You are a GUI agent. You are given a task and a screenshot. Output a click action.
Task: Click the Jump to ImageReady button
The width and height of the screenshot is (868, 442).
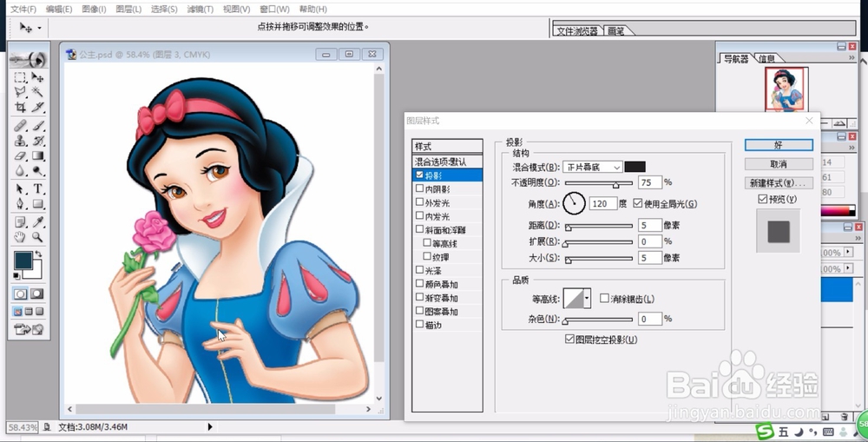click(x=29, y=330)
